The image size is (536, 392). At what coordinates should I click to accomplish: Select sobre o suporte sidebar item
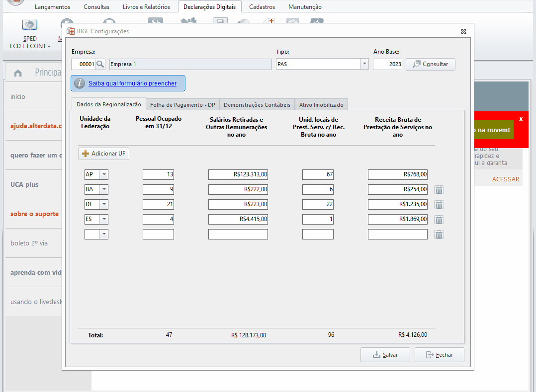(x=34, y=214)
